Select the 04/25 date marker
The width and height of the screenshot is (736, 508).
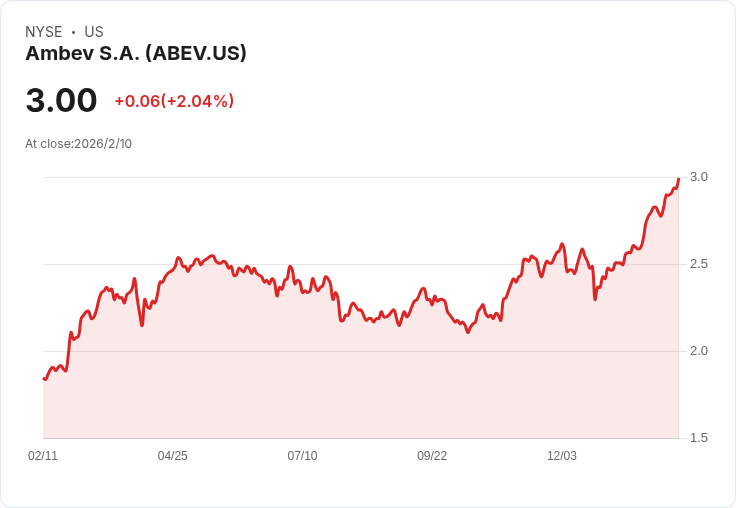173,456
